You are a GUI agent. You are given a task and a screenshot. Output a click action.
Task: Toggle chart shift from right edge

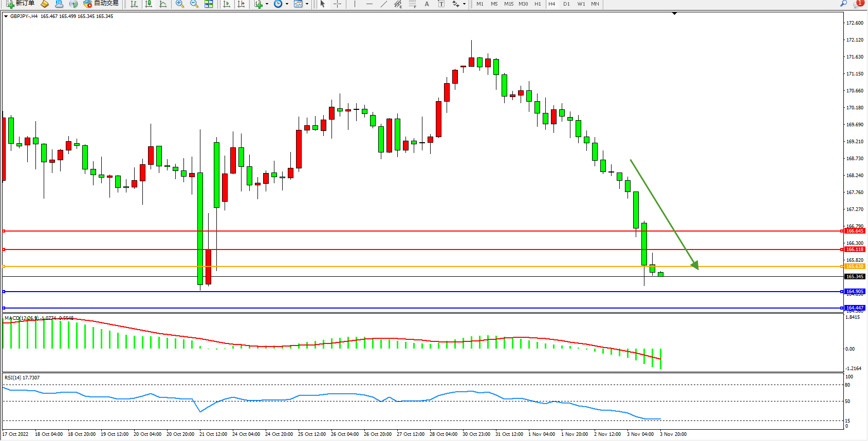(x=241, y=4)
